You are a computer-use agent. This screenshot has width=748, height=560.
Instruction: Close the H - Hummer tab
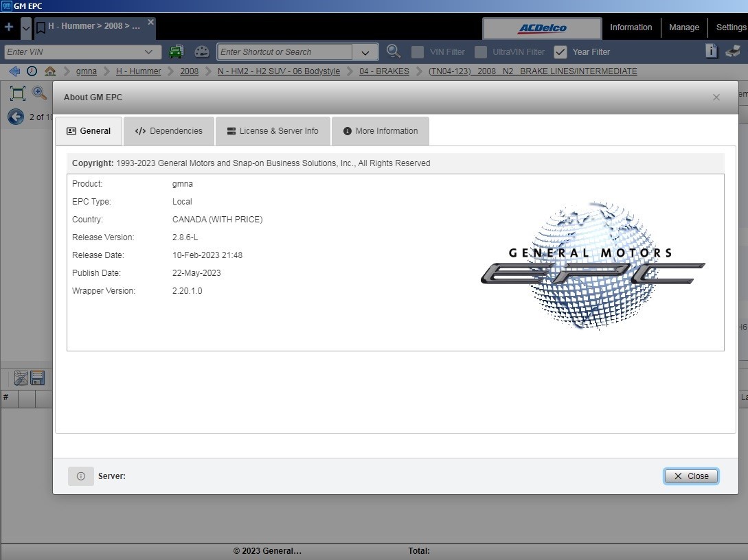tap(150, 22)
